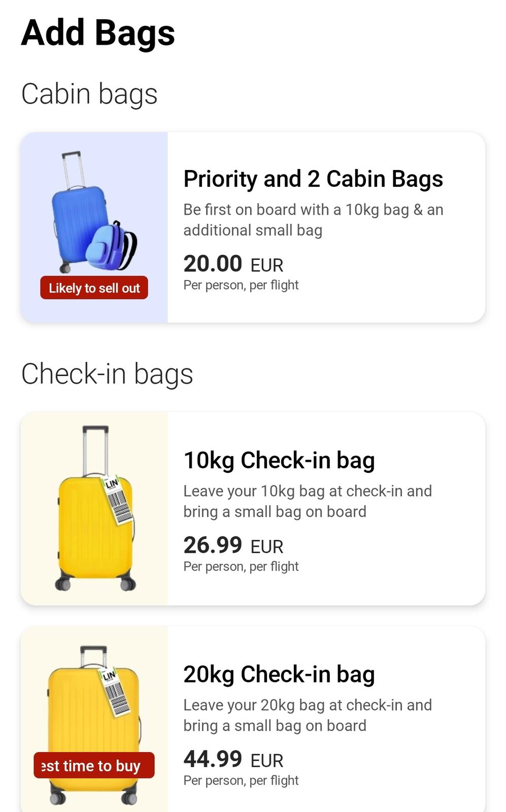
Task: Tap the 20.00 EUR price
Action: pyautogui.click(x=233, y=264)
